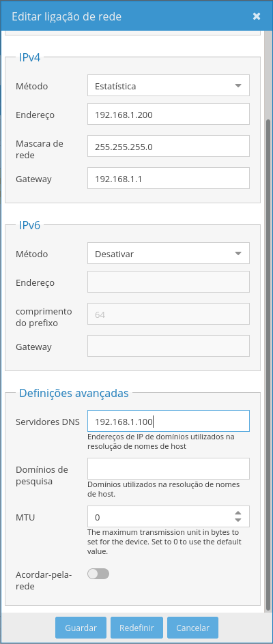Screen dimensions: 273x644
Task: Click the IPv6 comprimento do prefixo field
Action: 168,314
